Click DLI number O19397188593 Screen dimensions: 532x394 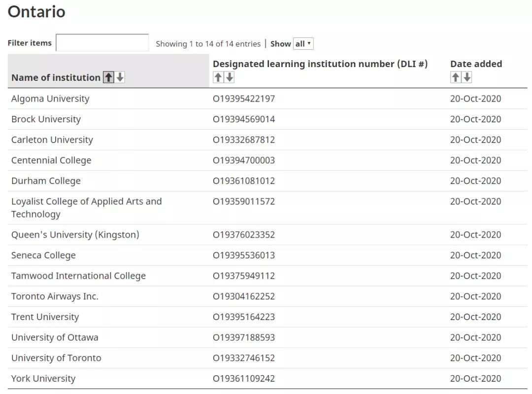(x=244, y=338)
